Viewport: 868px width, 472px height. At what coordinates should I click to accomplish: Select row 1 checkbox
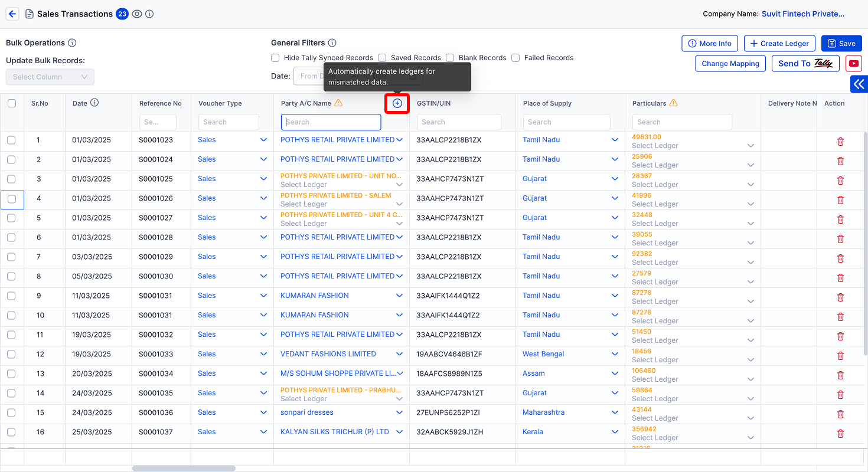[x=11, y=140]
